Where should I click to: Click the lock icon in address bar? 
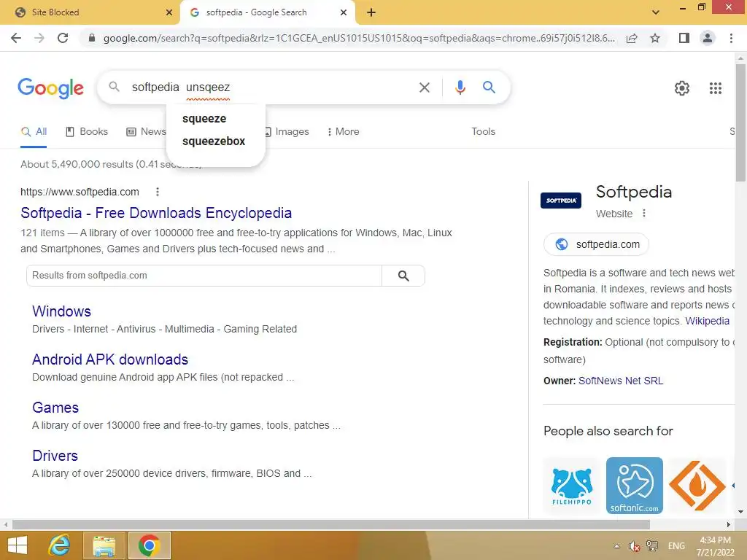(92, 38)
